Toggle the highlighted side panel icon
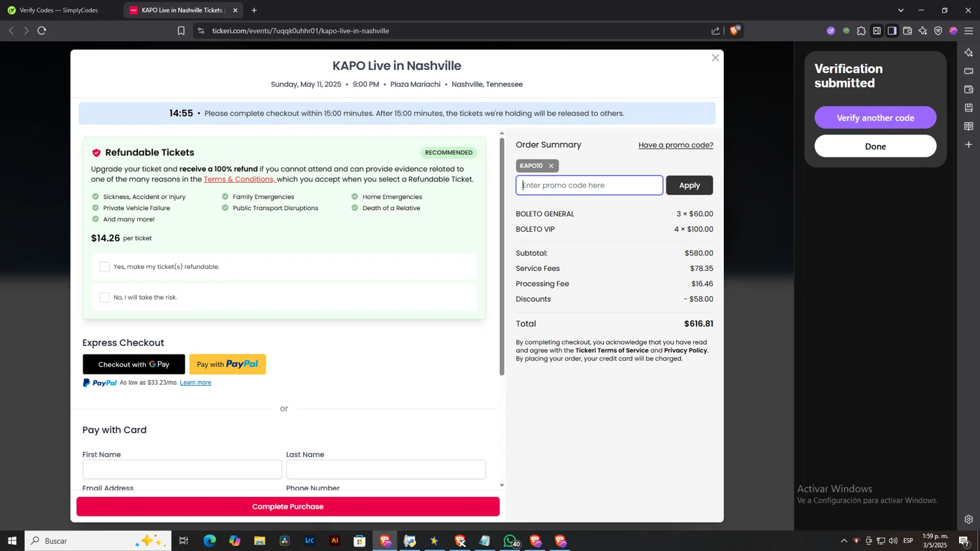The image size is (980, 551). pos(892,31)
